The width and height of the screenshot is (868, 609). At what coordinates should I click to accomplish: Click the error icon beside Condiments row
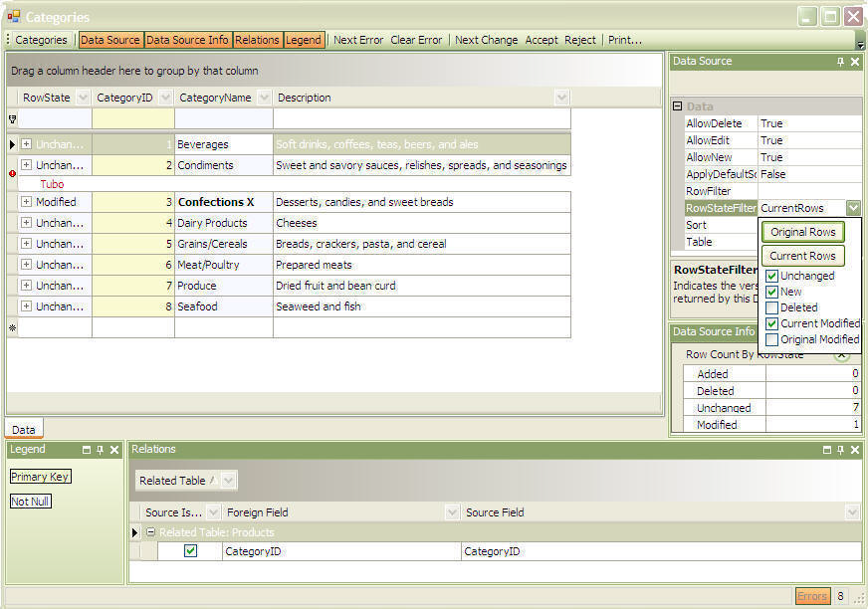coord(12,173)
